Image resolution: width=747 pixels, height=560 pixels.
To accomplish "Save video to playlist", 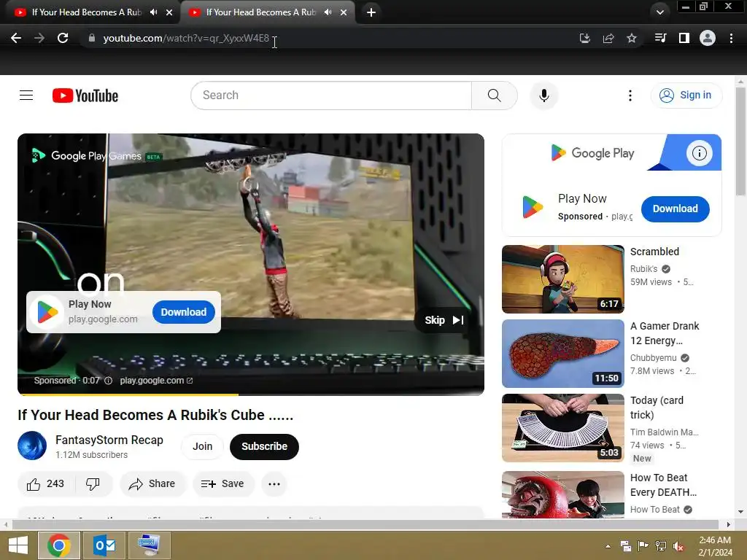I will click(223, 484).
